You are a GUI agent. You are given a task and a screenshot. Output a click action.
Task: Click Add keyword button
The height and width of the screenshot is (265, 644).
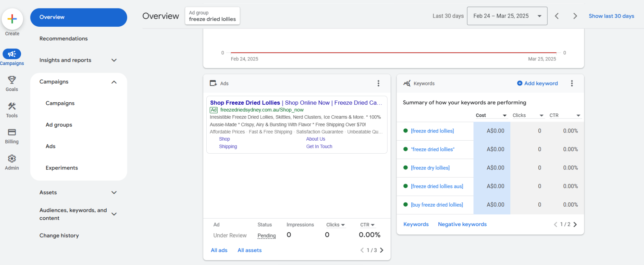537,83
